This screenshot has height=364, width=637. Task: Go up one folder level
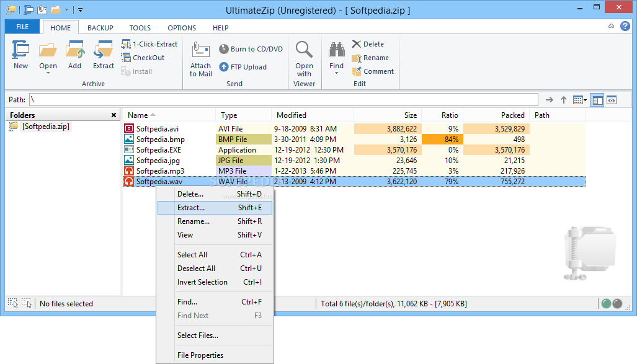pyautogui.click(x=563, y=100)
